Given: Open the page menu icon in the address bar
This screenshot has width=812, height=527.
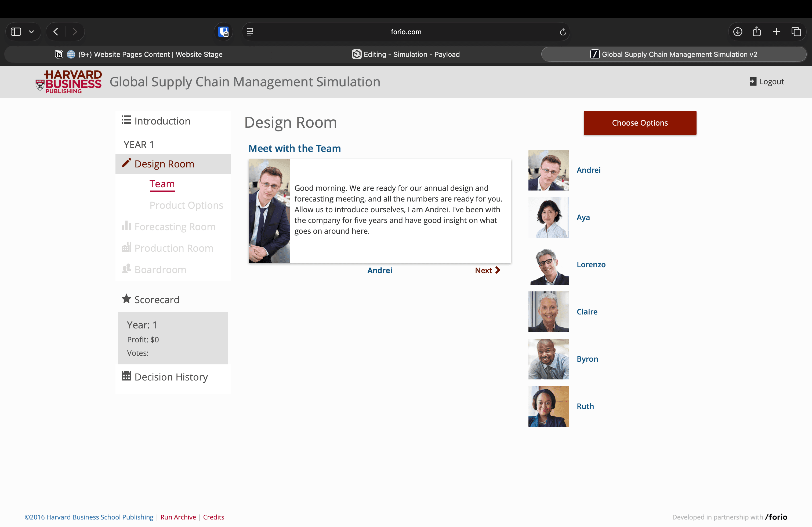Looking at the screenshot, I should pos(250,32).
